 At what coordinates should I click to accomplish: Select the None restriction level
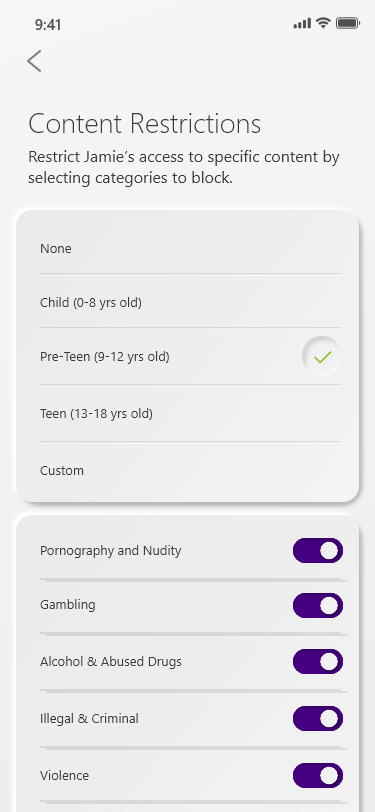tap(190, 249)
